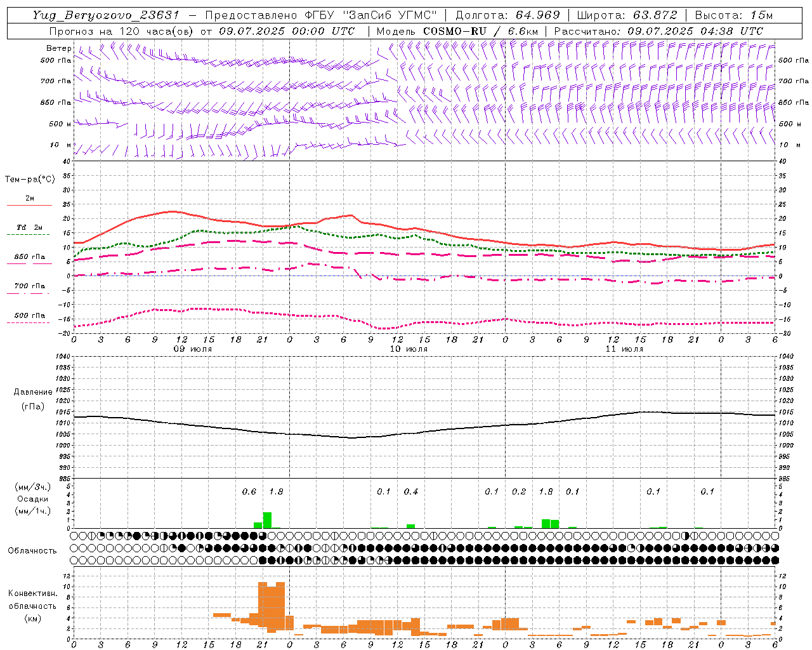The width and height of the screenshot is (812, 650).
Task: Click the 0.4 precipitation value
Action: (x=411, y=492)
